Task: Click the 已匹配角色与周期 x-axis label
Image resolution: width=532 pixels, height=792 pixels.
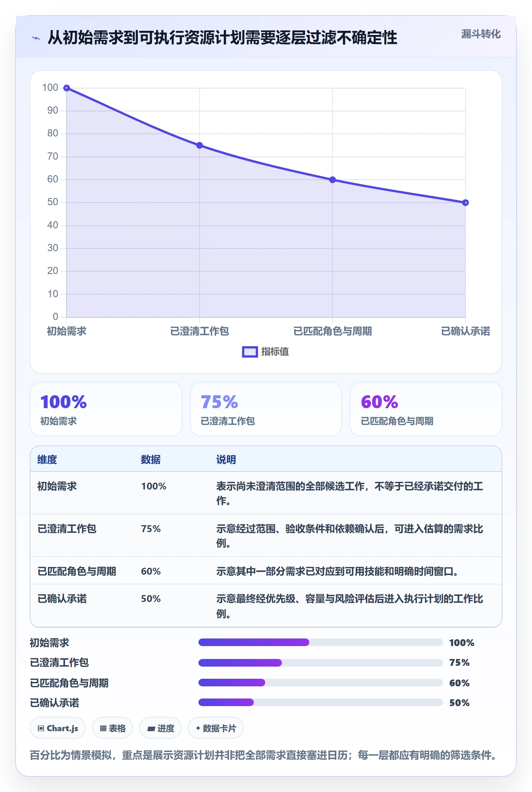Action: point(332,331)
